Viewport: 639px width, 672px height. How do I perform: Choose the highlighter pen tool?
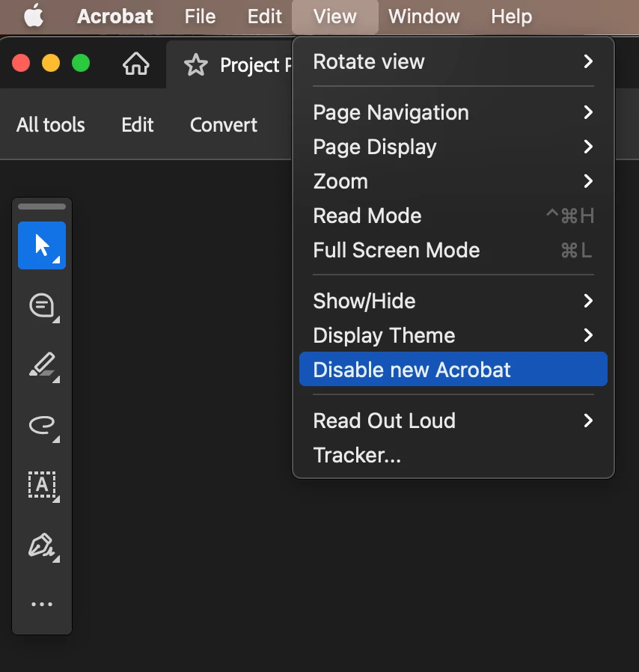point(43,366)
